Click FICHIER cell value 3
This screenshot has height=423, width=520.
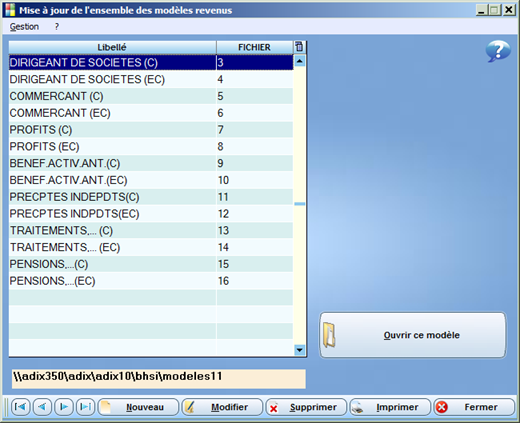[255, 62]
